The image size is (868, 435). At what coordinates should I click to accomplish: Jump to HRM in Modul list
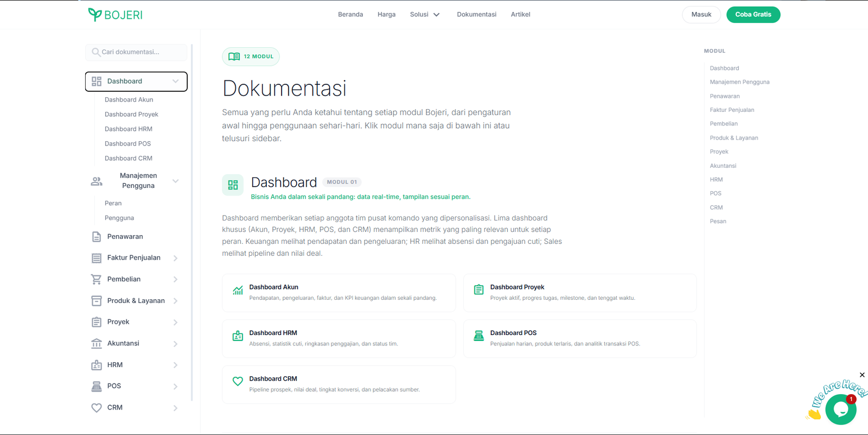point(716,180)
